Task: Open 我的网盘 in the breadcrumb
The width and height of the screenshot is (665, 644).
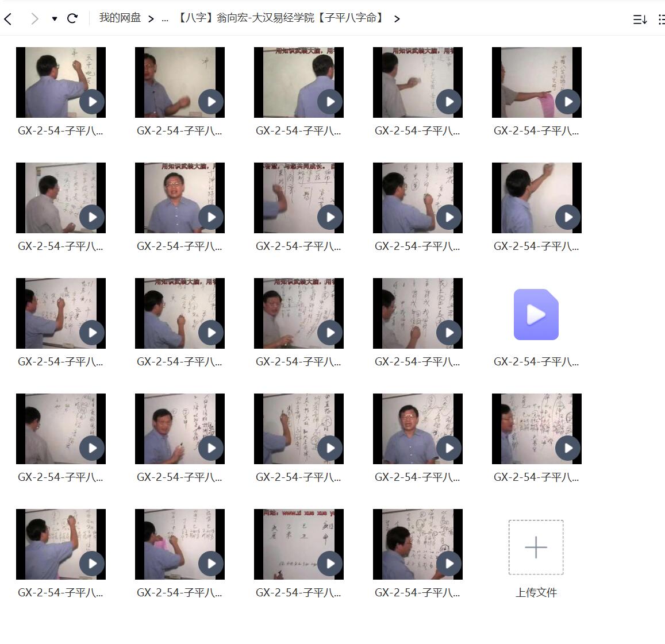Action: (120, 18)
